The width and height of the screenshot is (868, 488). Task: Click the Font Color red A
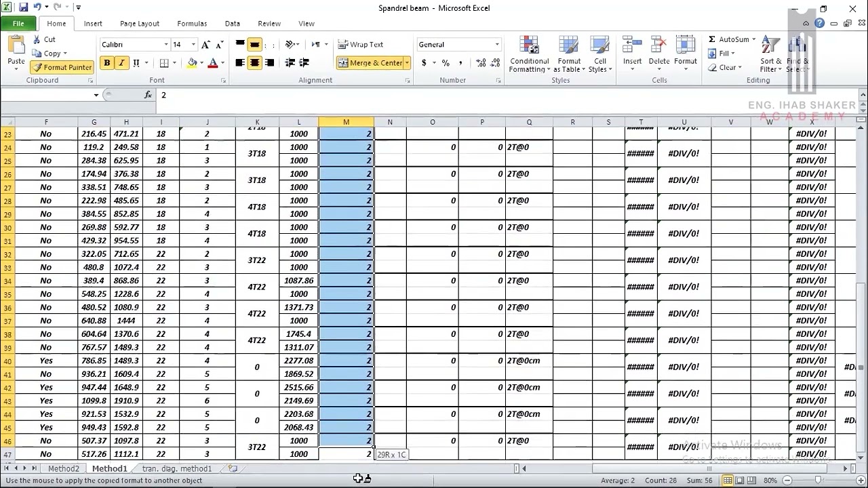click(x=212, y=63)
